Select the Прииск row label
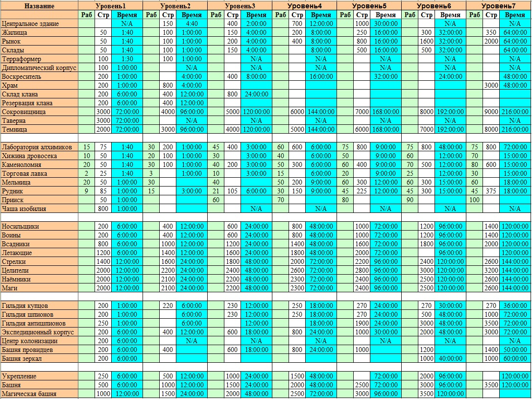Image resolution: width=532 pixels, height=399 pixels. 39,200
